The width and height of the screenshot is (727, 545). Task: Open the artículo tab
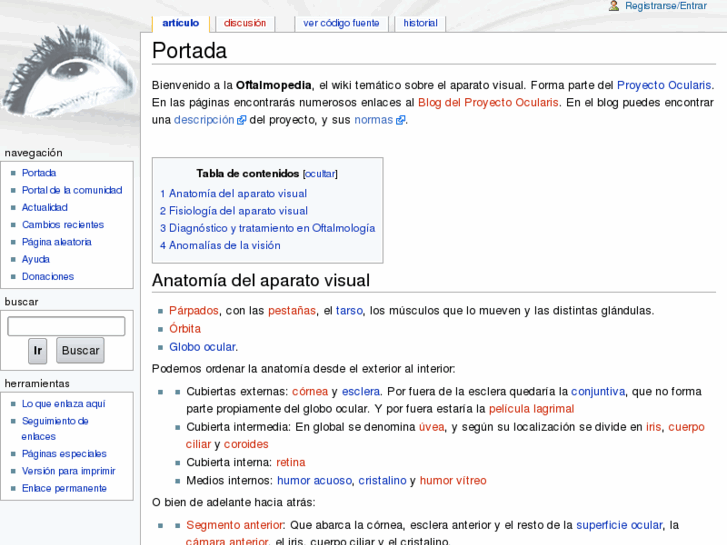click(180, 23)
